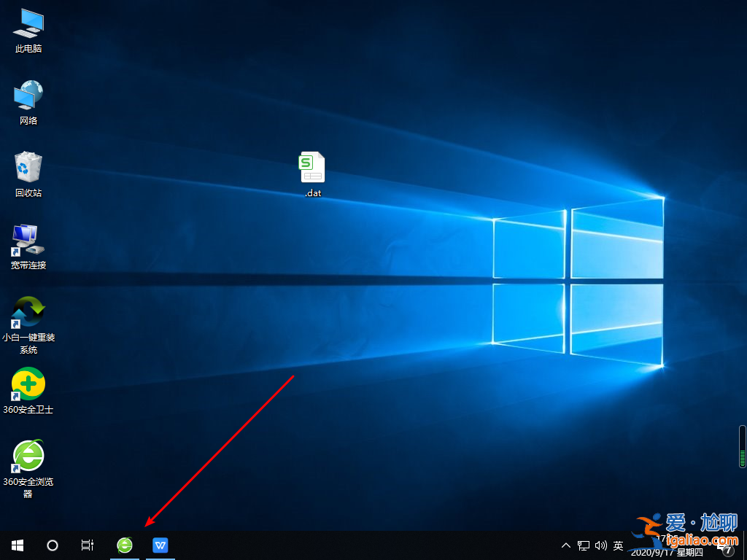Open the 回收站 recycle bin

pyautogui.click(x=28, y=166)
